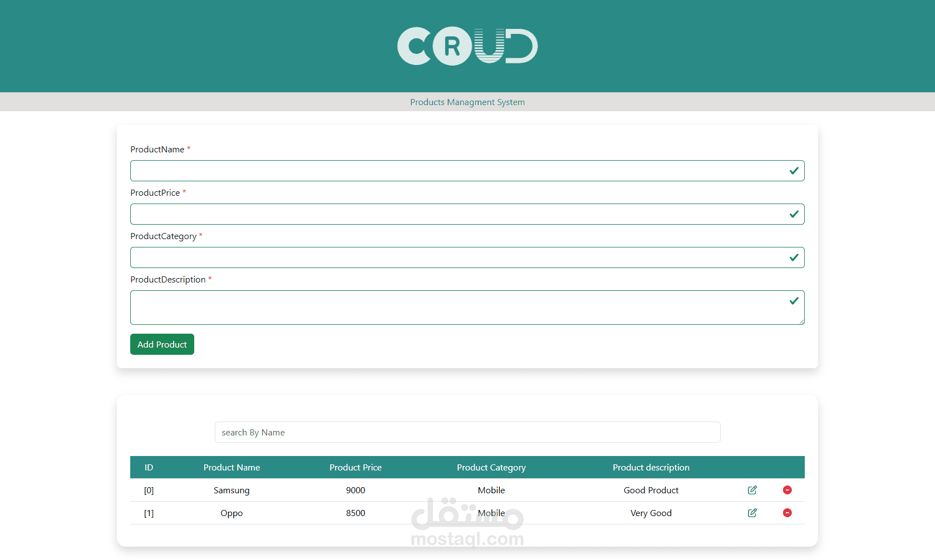Click the Product Price column header
This screenshot has height=560, width=935.
356,468
